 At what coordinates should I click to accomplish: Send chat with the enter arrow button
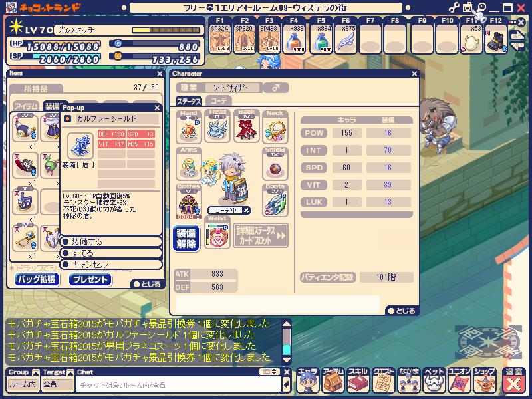286,385
